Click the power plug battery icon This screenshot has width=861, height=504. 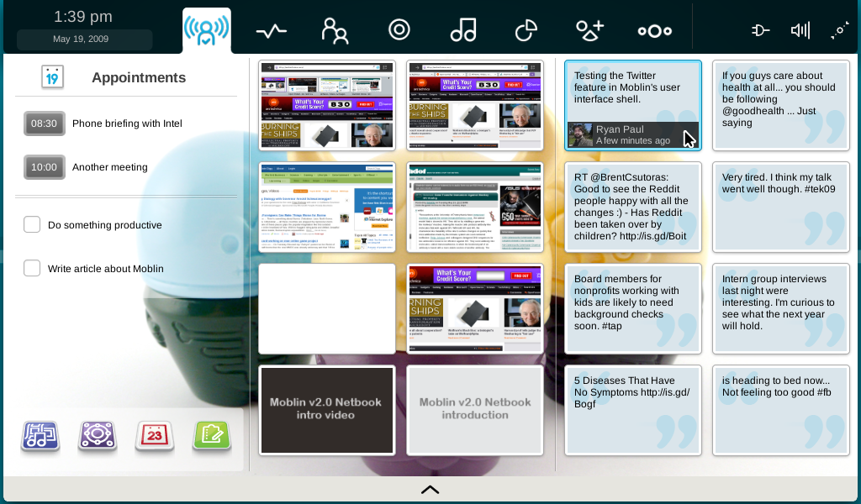coord(760,30)
